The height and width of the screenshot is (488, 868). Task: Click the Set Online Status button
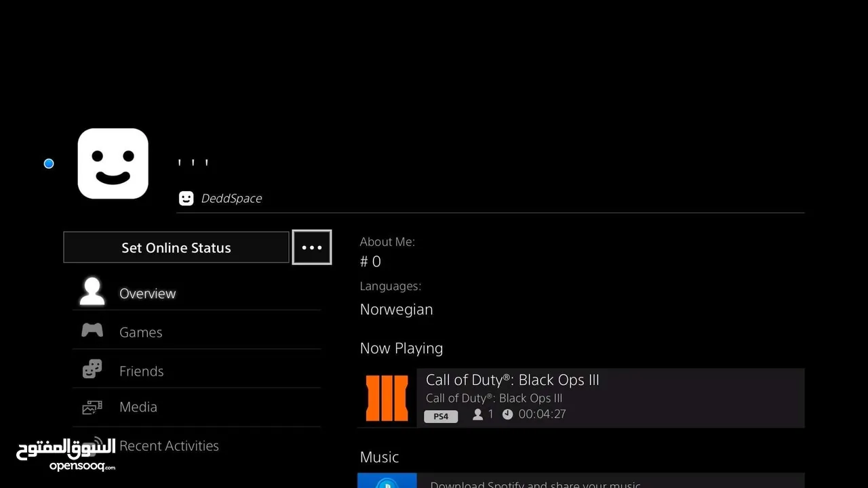(x=176, y=247)
